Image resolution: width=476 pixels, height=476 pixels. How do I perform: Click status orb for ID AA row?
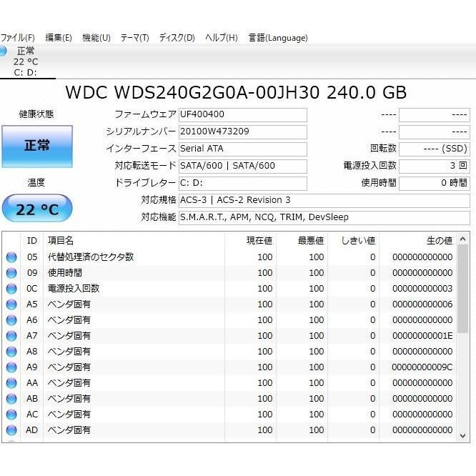tap(11, 383)
